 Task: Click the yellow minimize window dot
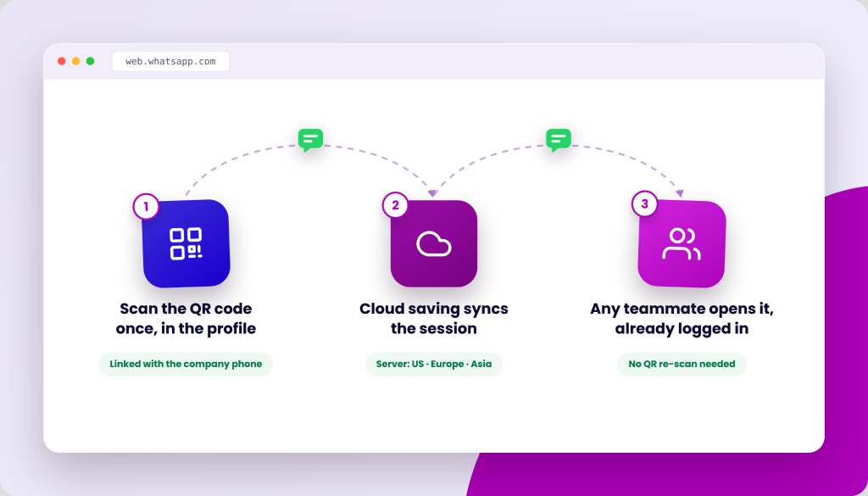75,61
